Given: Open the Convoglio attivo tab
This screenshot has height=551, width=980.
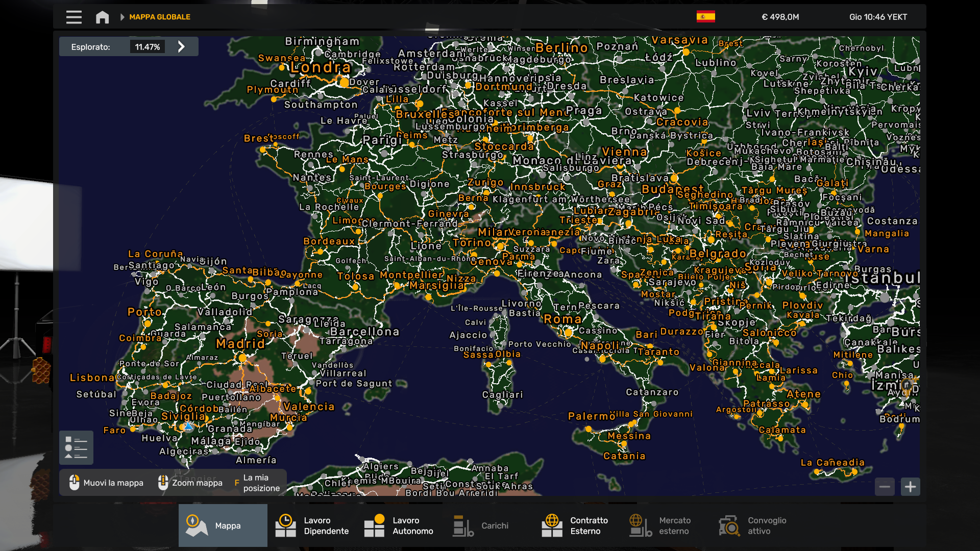Looking at the screenshot, I should (x=756, y=525).
